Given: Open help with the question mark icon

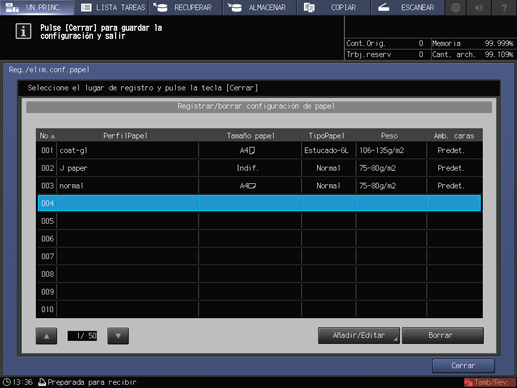Looking at the screenshot, I should 505,7.
